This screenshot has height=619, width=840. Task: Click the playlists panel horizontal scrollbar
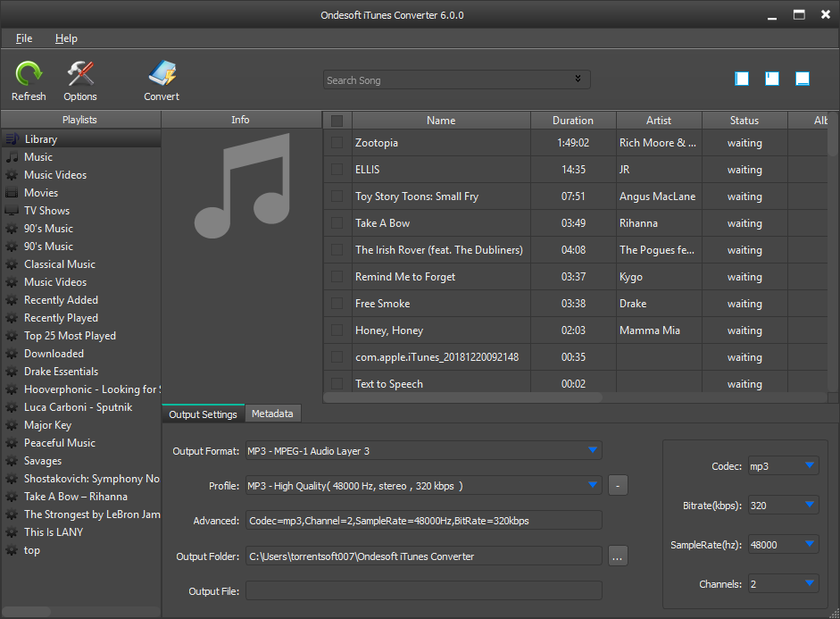[x=27, y=612]
